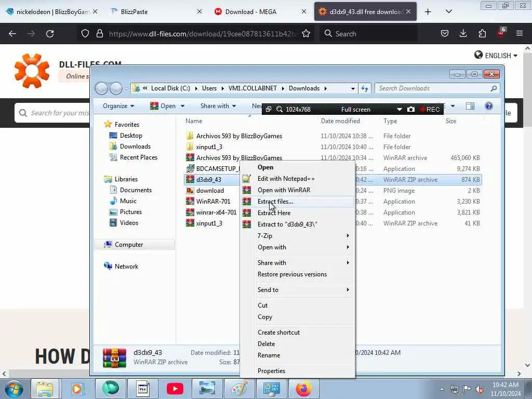The image size is (532, 399).
Task: Open Music library in sidebar
Action: coord(128,201)
